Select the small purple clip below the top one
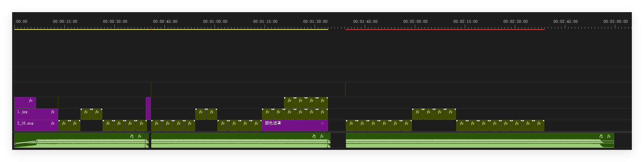Viewport: 644px width, 162px height. click(x=148, y=114)
